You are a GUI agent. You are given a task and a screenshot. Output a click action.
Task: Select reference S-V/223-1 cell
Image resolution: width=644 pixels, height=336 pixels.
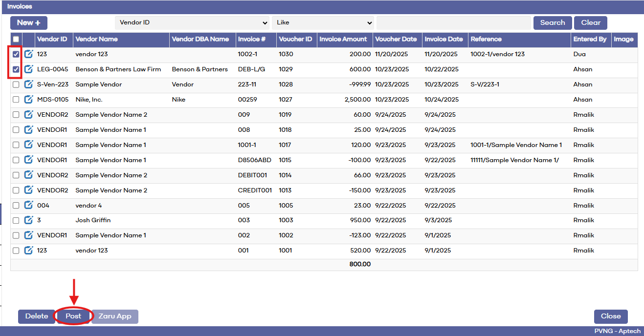click(x=485, y=84)
